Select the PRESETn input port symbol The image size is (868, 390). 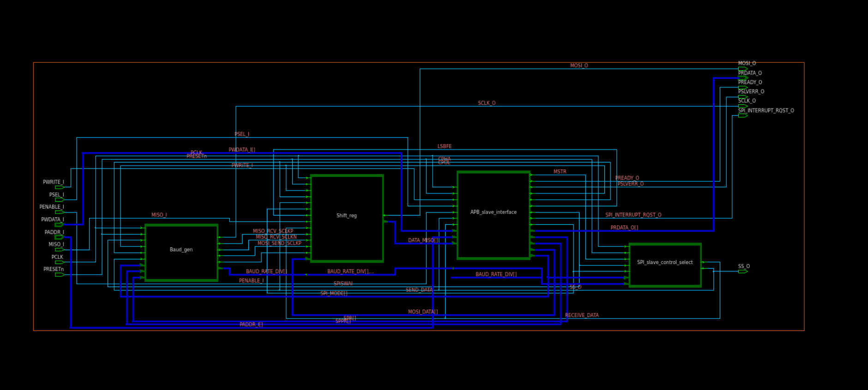tap(60, 275)
